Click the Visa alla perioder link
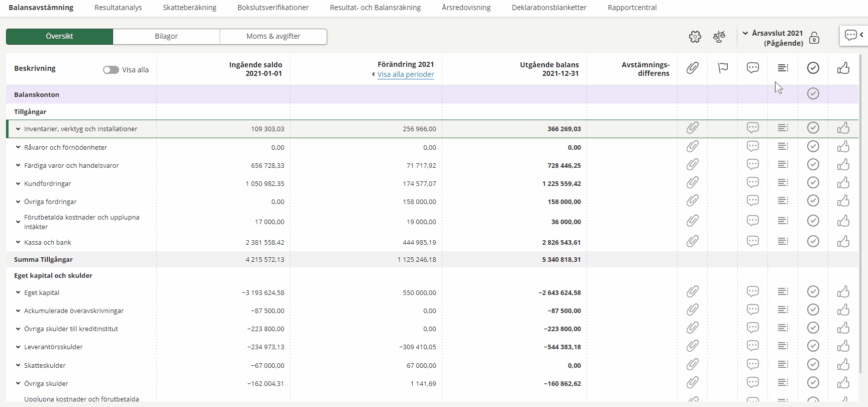The width and height of the screenshot is (868, 407). point(406,74)
